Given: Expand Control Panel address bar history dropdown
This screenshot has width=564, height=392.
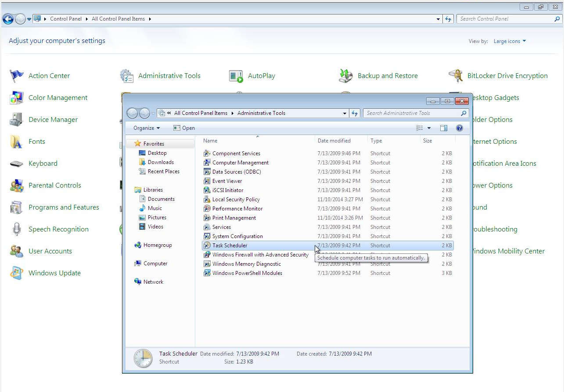Looking at the screenshot, I should click(438, 19).
